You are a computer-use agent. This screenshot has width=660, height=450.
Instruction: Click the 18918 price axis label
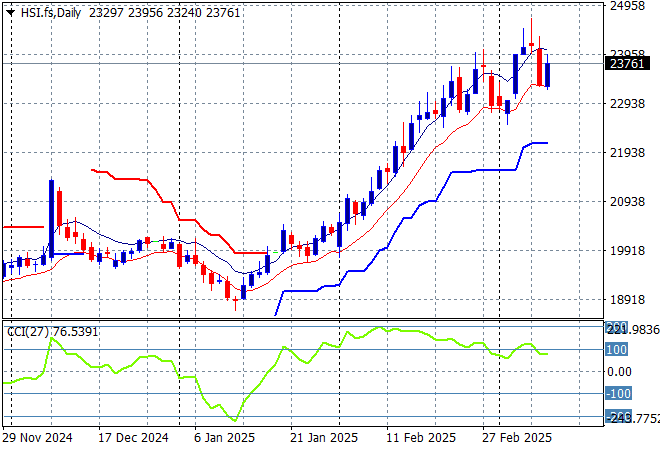(x=626, y=300)
